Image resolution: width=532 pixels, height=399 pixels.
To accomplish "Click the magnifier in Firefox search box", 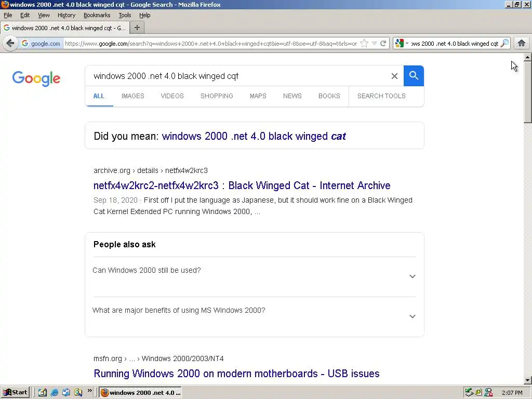I will point(504,43).
